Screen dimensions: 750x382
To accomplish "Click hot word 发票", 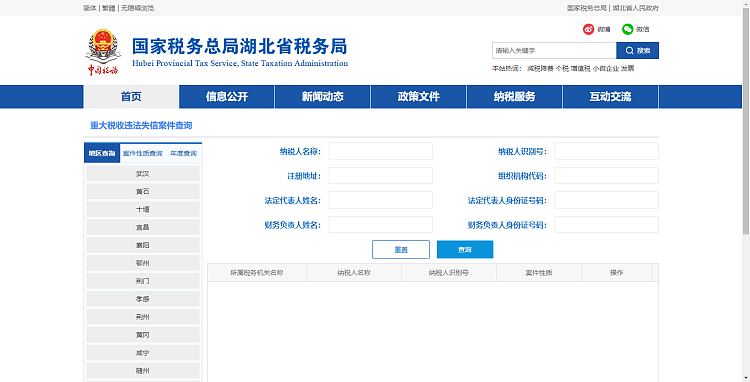I will click(628, 68).
